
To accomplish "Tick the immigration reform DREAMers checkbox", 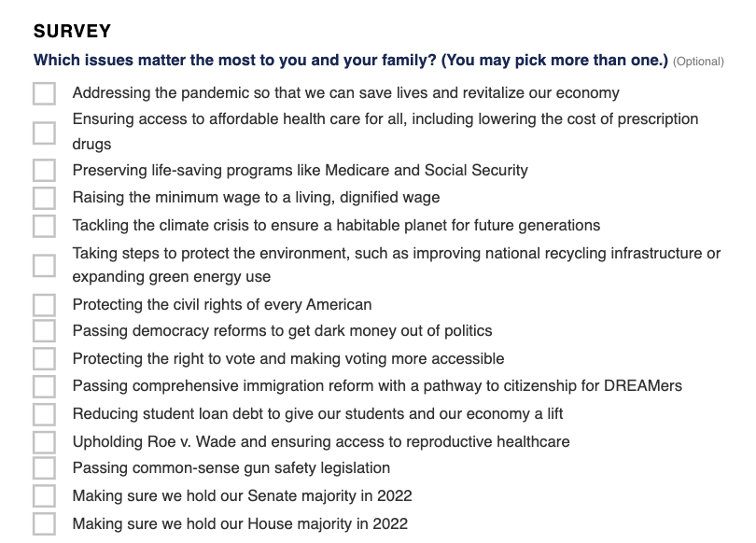I will pos(44,386).
